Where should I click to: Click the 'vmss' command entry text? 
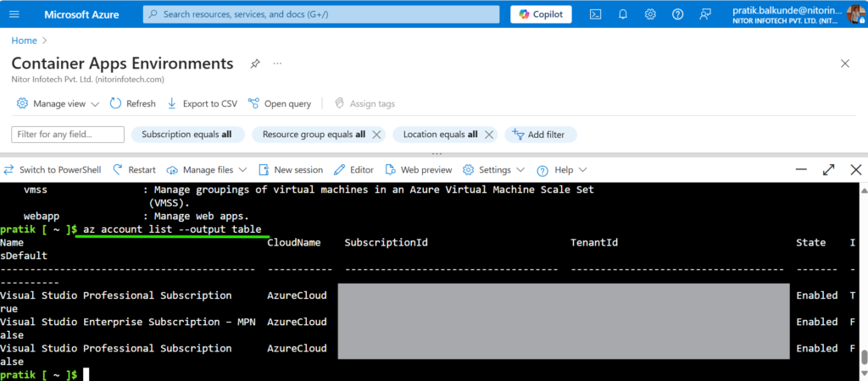36,190
